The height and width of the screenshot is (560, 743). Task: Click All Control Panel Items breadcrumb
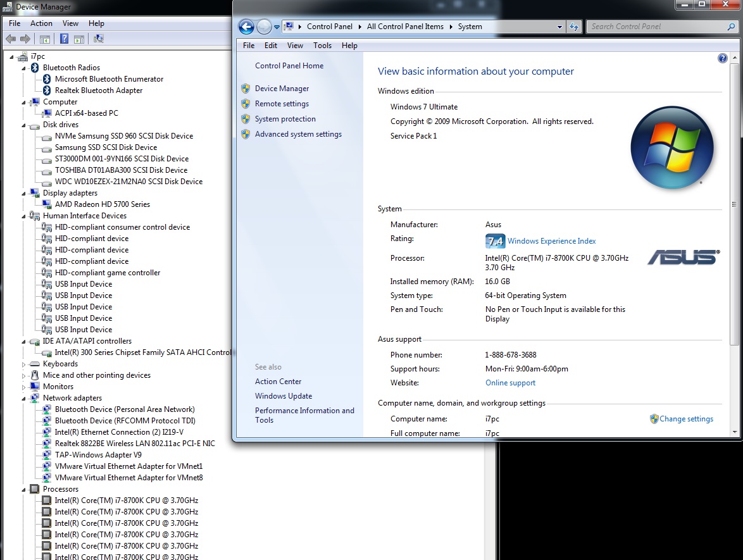coord(405,27)
